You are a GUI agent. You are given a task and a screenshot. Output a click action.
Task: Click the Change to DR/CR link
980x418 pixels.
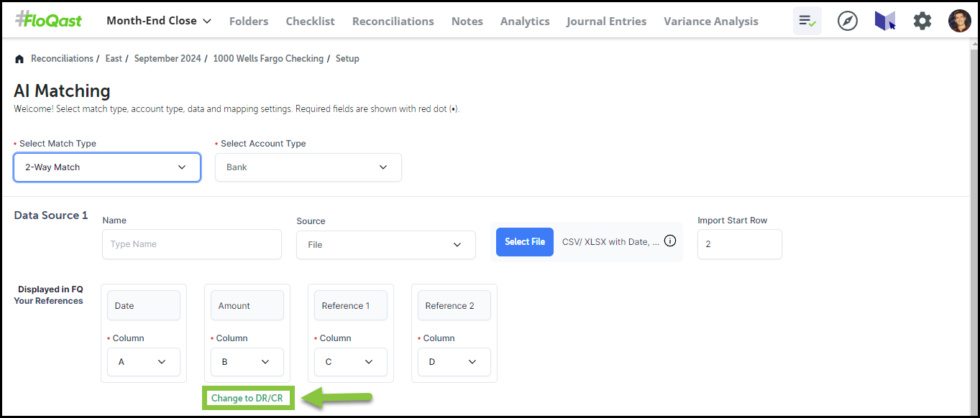(x=247, y=398)
